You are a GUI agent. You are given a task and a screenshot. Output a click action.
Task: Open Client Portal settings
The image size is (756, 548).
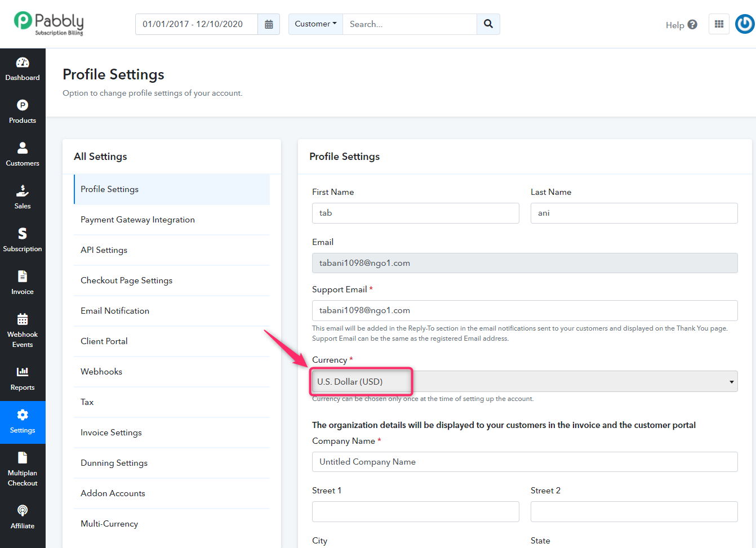[x=172, y=341]
